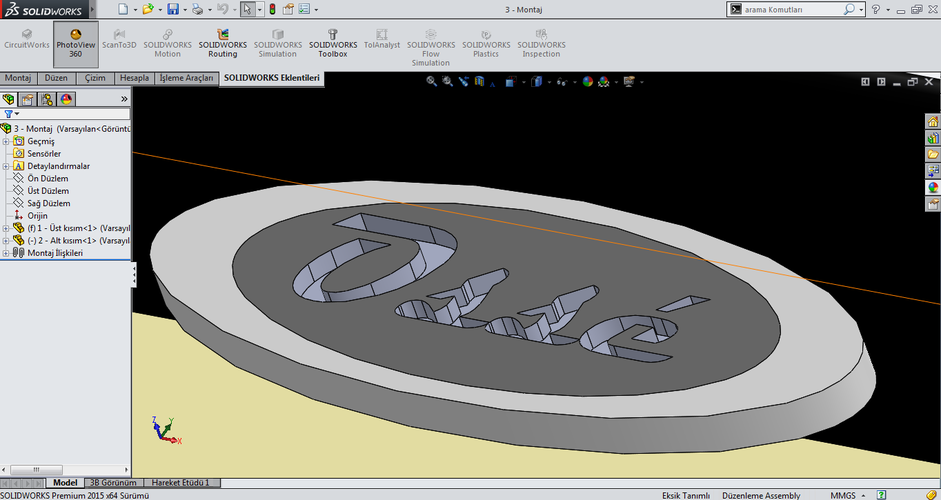This screenshot has width=941, height=500.
Task: Select the Ön Düzlem plane
Action: click(x=47, y=178)
